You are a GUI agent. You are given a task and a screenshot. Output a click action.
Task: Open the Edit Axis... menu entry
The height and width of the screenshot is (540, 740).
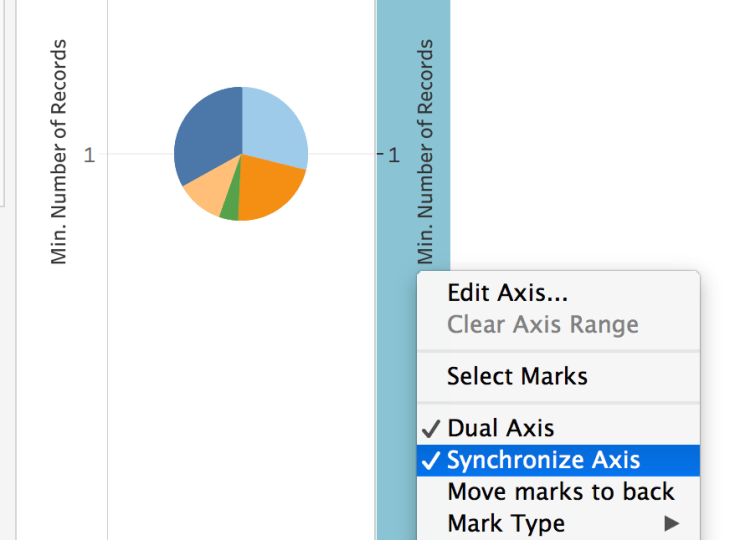pyautogui.click(x=507, y=293)
